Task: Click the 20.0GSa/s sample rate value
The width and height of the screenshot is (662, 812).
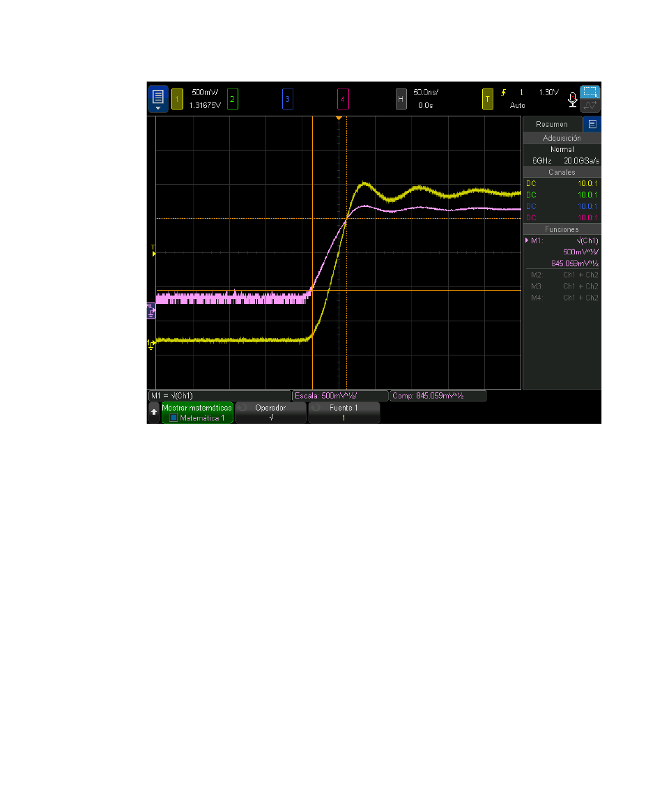Action: point(581,160)
